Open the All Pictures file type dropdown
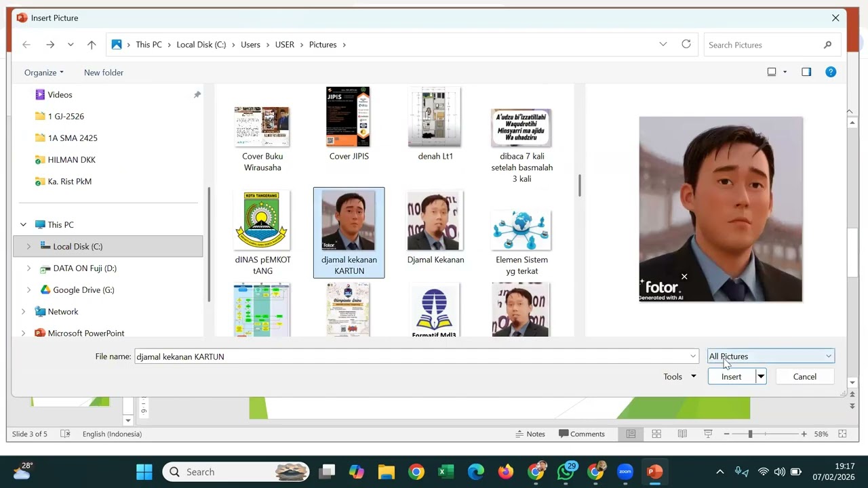Image resolution: width=868 pixels, height=488 pixels. point(771,357)
